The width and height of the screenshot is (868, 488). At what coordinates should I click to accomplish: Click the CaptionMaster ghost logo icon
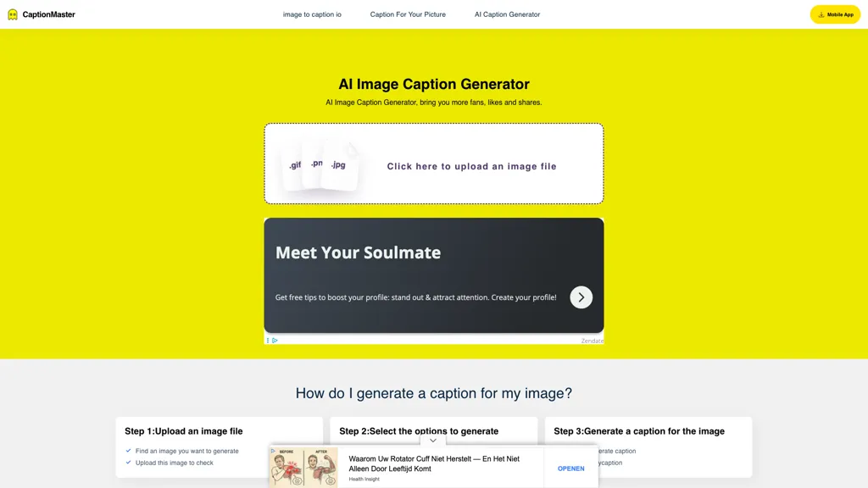click(13, 14)
